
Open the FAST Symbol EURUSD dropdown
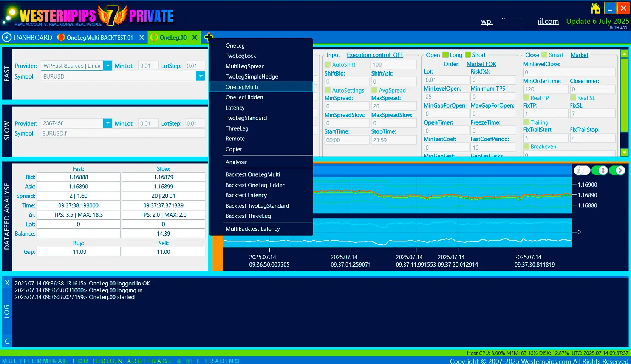pos(200,76)
